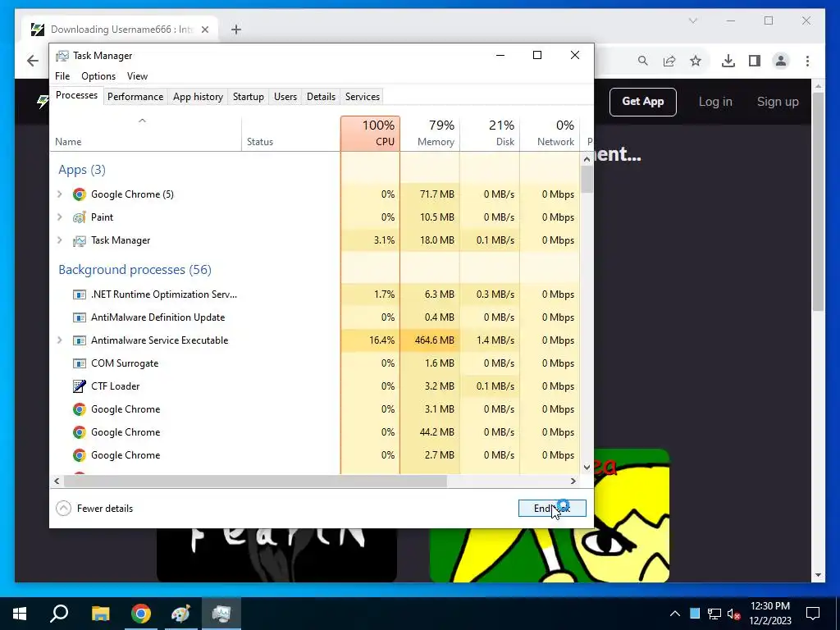The height and width of the screenshot is (630, 840).
Task: Click the CTF Loader pen icon
Action: [80, 386]
